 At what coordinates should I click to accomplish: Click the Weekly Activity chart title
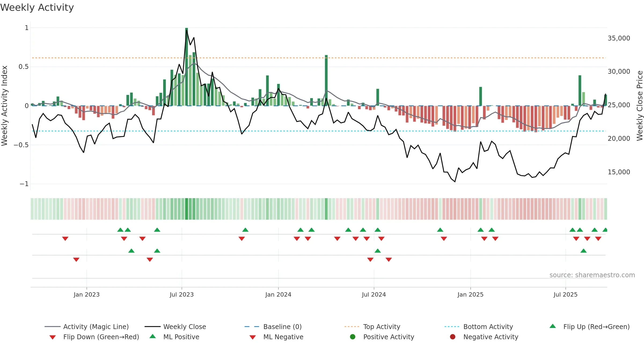37,8
